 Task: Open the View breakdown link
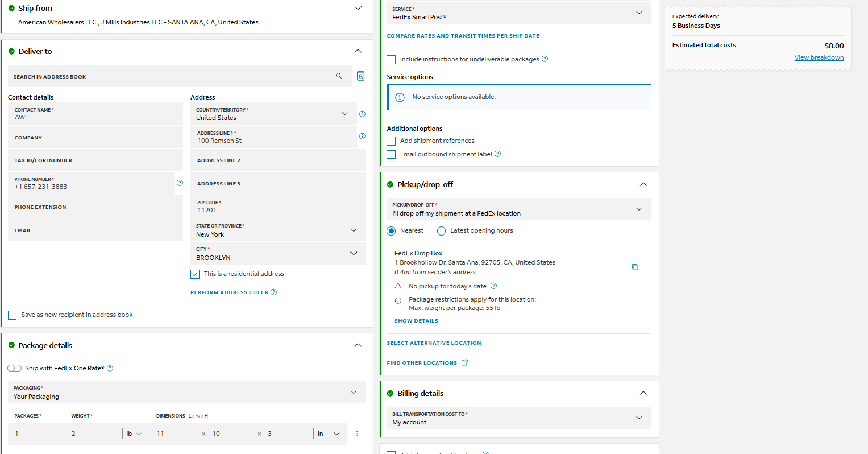[819, 57]
